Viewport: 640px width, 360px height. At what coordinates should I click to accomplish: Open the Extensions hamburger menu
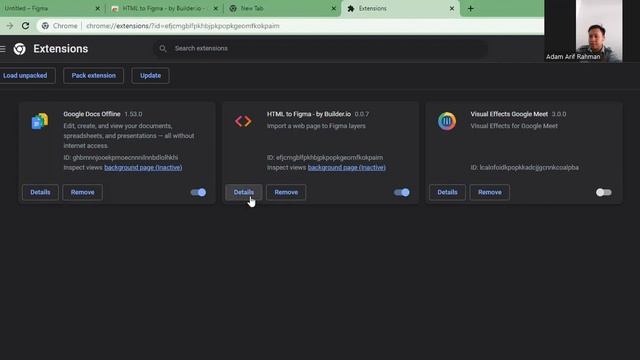coord(2,49)
